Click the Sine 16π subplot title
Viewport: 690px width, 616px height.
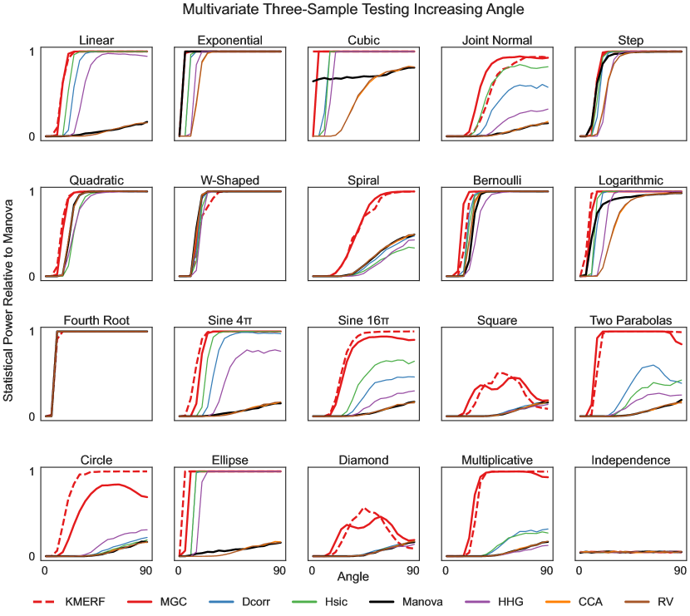pos(363,320)
